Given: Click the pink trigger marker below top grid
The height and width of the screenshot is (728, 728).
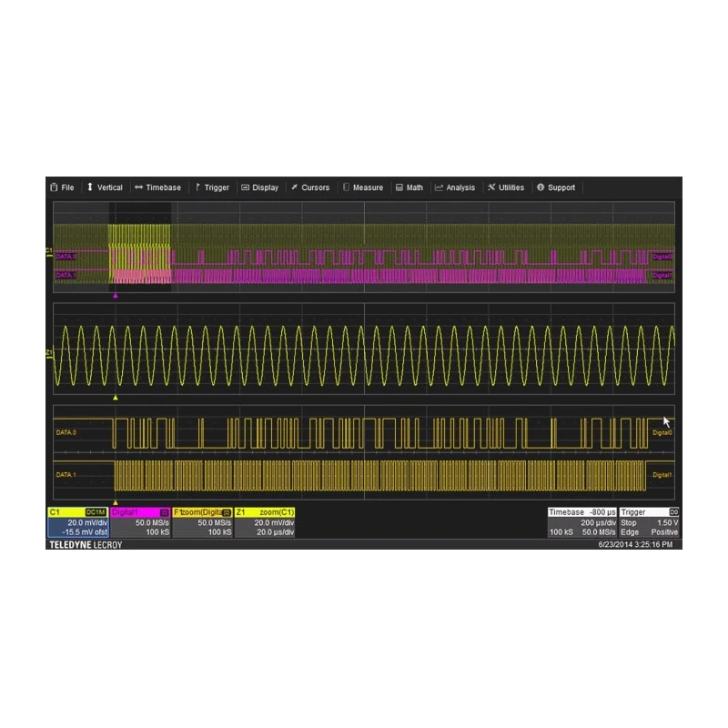Looking at the screenshot, I should [116, 296].
